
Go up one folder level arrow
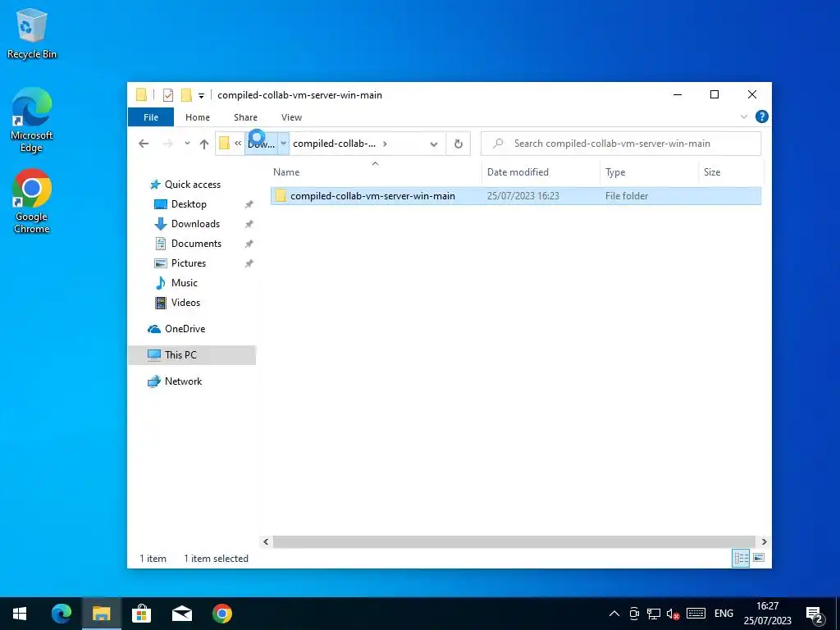[204, 144]
